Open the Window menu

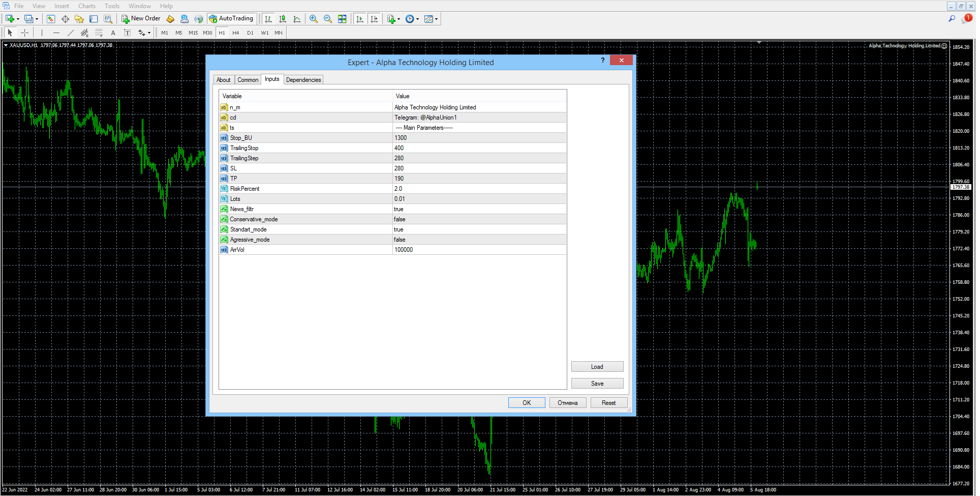(140, 6)
